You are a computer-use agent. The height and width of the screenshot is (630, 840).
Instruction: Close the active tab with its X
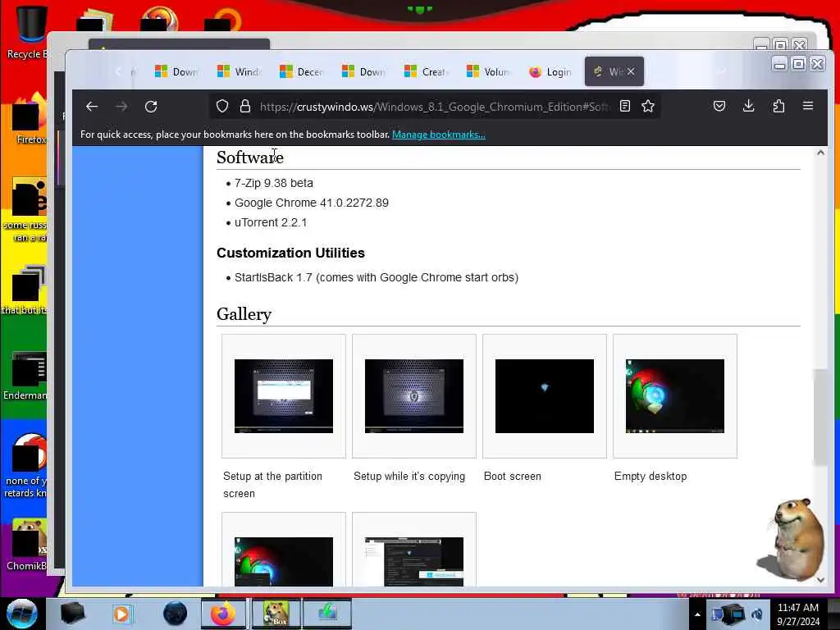tap(631, 71)
